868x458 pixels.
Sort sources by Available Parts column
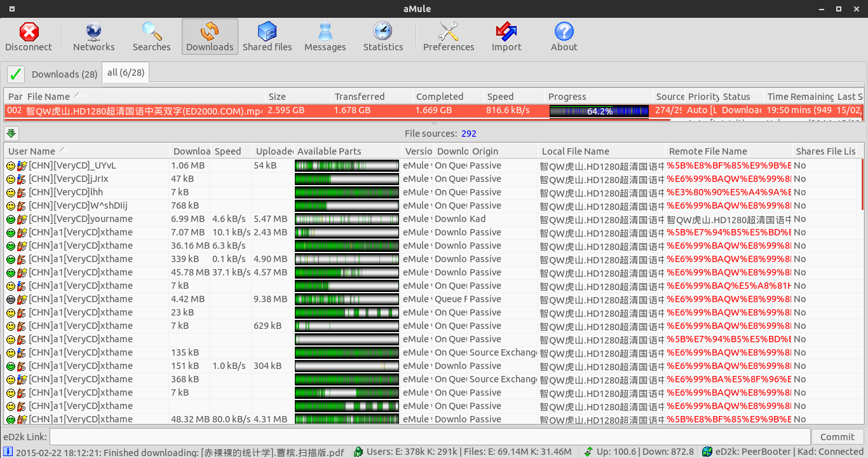click(x=348, y=151)
